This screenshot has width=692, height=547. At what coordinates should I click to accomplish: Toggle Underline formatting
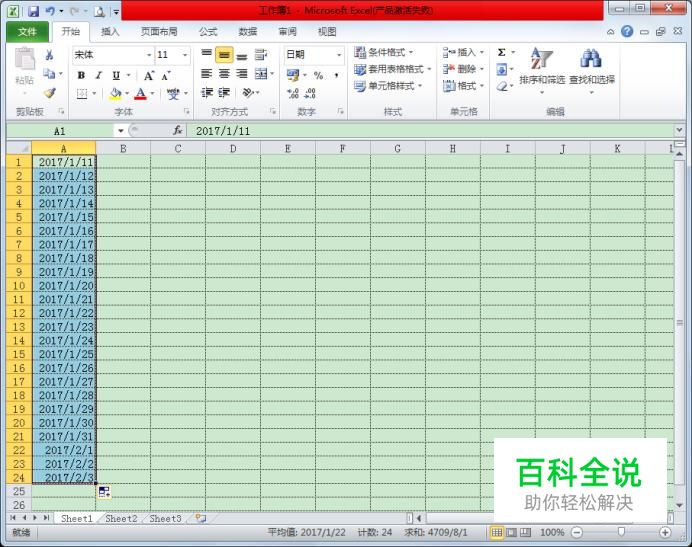tap(116, 75)
